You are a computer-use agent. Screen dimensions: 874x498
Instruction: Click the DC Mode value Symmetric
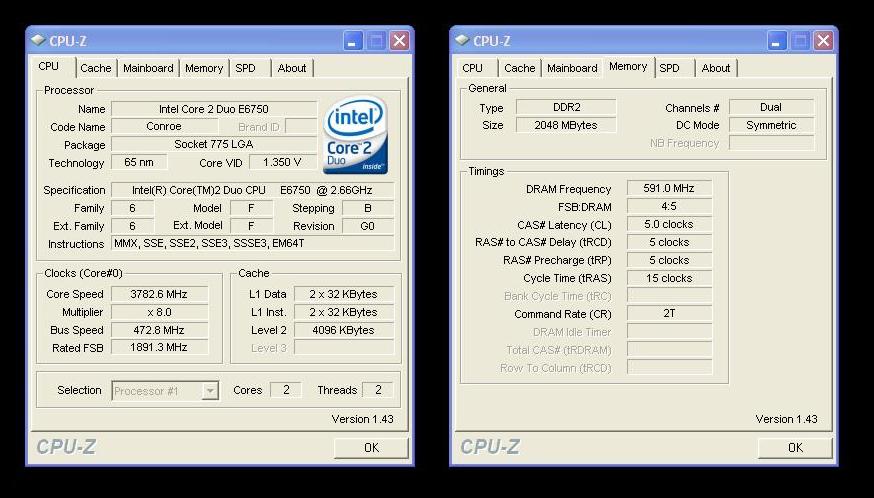pos(771,125)
